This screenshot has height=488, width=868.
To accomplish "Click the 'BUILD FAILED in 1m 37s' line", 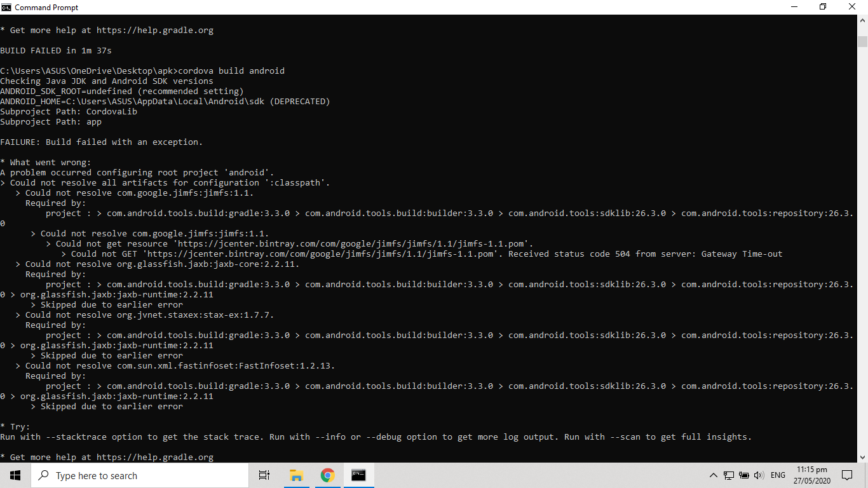I will pyautogui.click(x=56, y=50).
